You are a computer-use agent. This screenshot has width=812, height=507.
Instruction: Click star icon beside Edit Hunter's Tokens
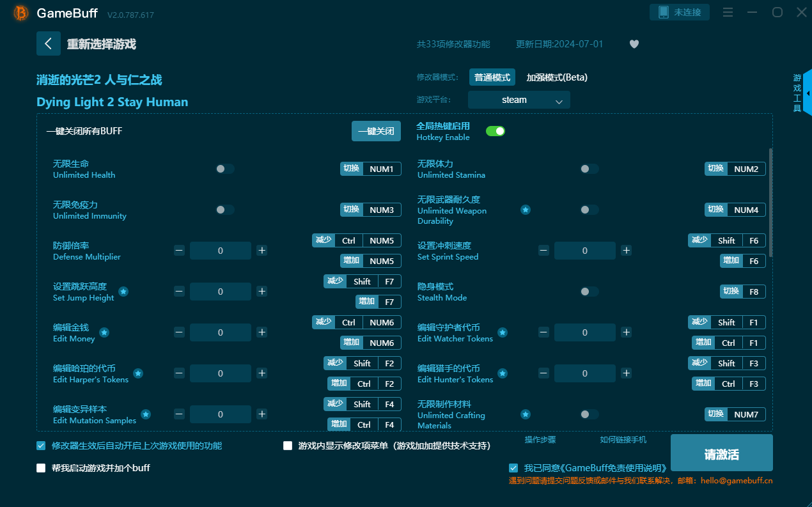pos(503,373)
